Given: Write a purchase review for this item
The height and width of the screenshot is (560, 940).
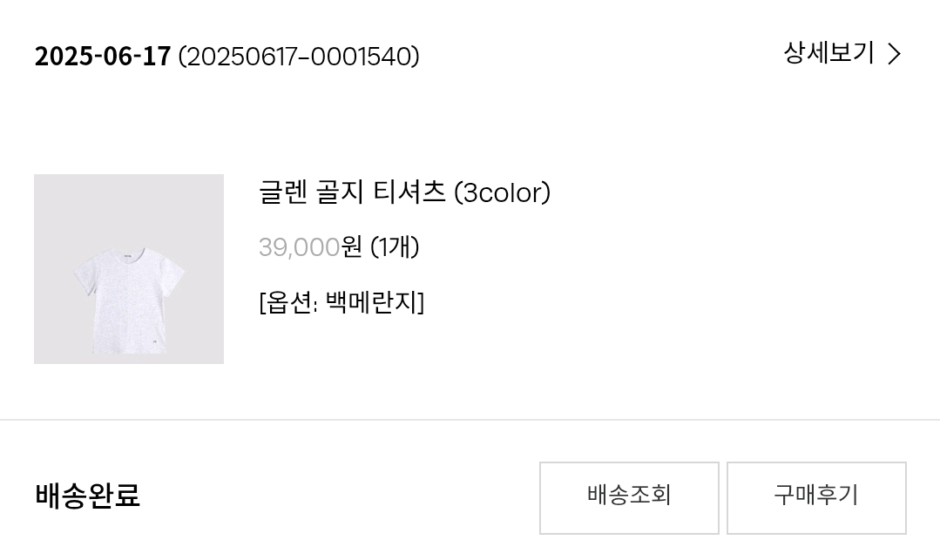Looking at the screenshot, I should (815, 496).
